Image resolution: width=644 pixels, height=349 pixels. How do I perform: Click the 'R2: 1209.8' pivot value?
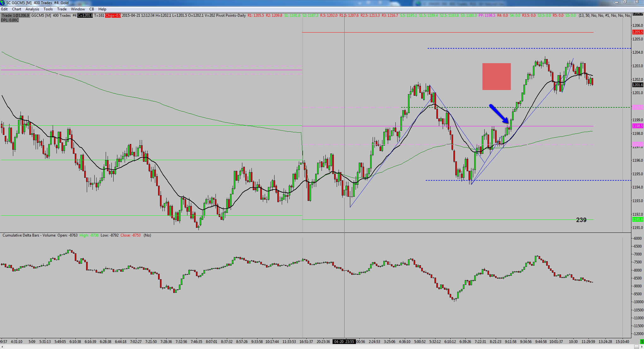pos(274,15)
